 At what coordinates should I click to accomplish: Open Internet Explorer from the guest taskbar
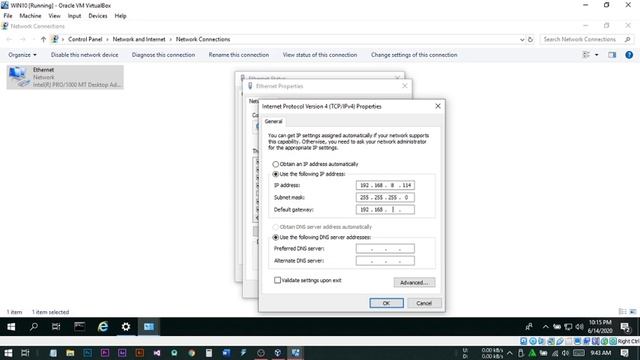pos(102,327)
